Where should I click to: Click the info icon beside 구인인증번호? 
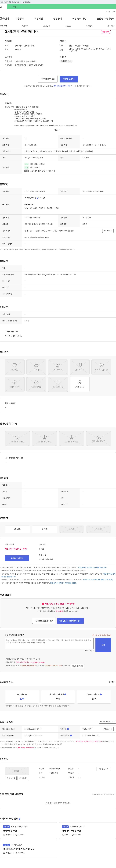click(x=71, y=735)
